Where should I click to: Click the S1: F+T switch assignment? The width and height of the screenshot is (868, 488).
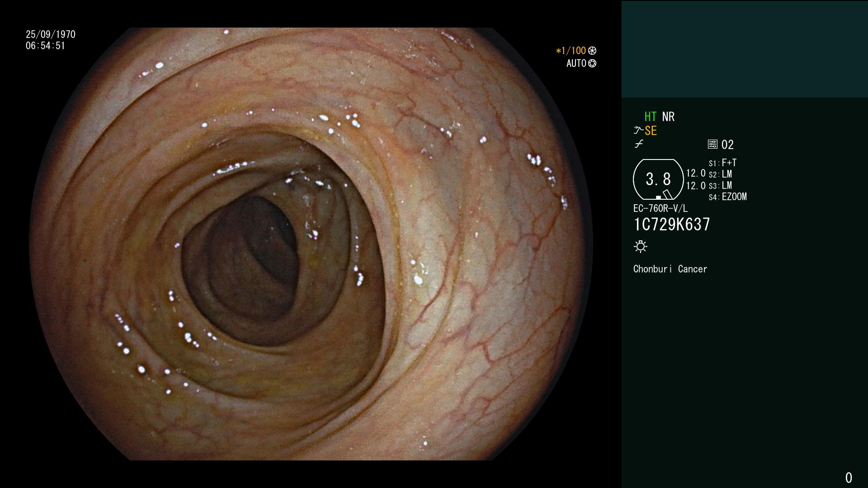click(x=722, y=163)
